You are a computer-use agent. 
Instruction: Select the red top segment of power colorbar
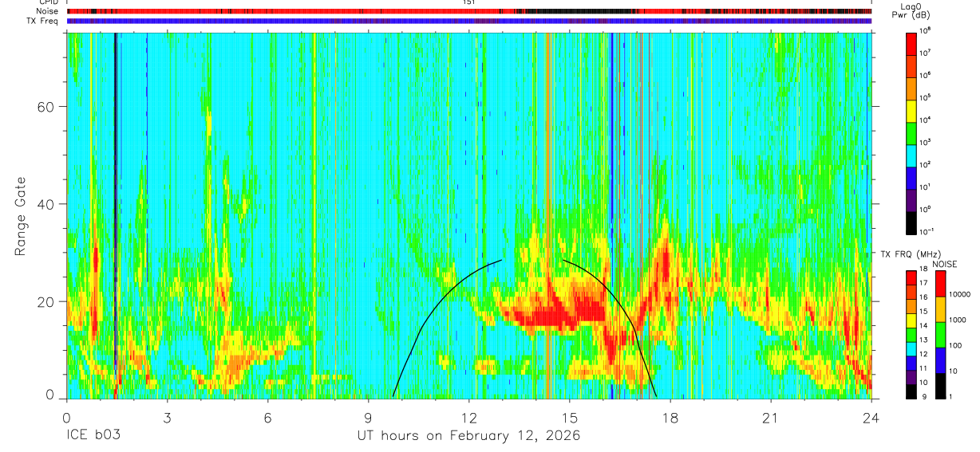coord(911,42)
